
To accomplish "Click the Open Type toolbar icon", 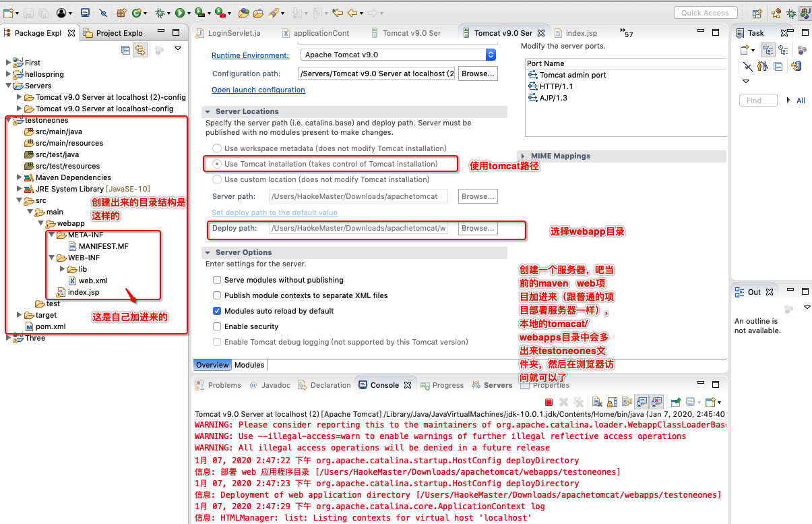I will (x=243, y=13).
